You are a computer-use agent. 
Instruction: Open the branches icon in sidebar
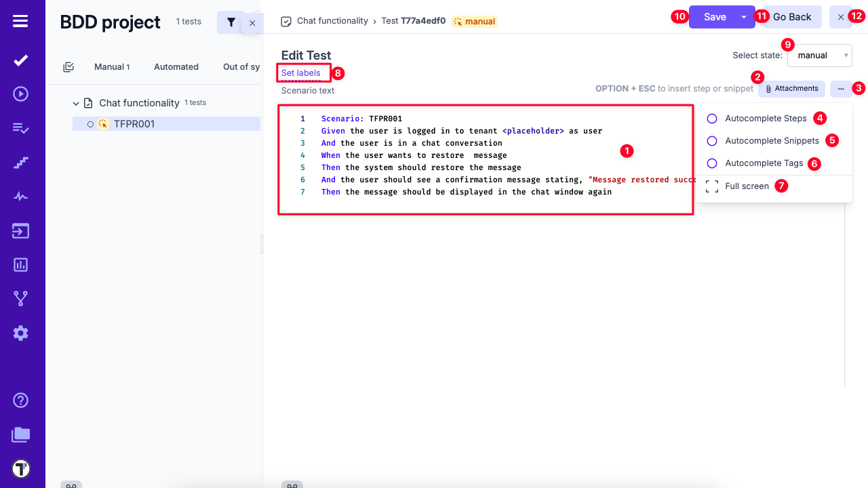tap(20, 298)
